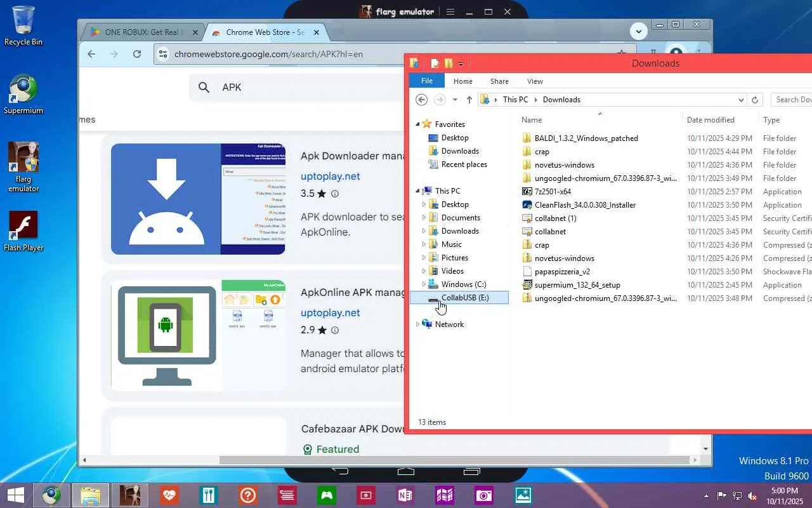
Task: Refresh the Downloads folder view
Action: pyautogui.click(x=755, y=100)
